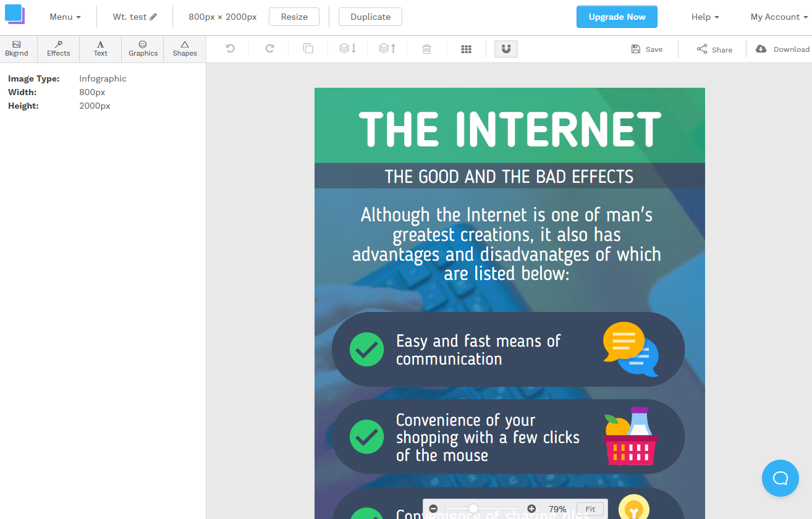This screenshot has width=812, height=519.
Task: Click the redo arrow icon
Action: 269,49
